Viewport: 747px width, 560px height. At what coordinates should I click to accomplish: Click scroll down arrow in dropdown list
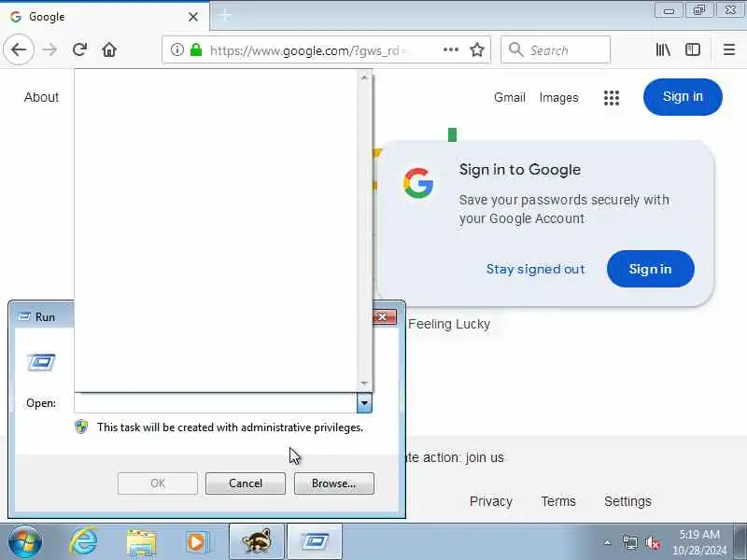[x=364, y=384]
